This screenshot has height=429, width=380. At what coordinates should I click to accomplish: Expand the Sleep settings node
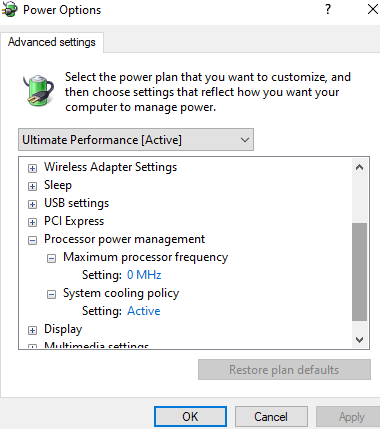[x=32, y=186]
